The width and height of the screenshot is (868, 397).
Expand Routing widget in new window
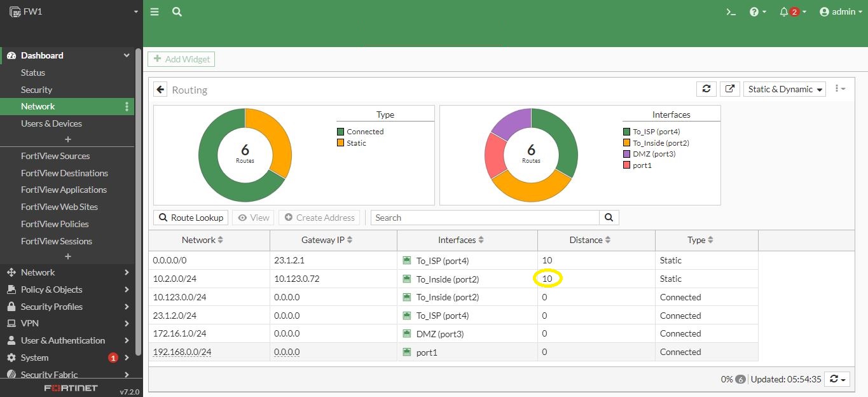[x=731, y=89]
